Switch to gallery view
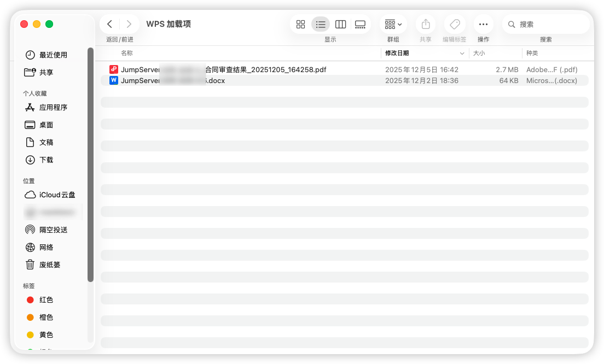This screenshot has width=604, height=364. click(360, 24)
